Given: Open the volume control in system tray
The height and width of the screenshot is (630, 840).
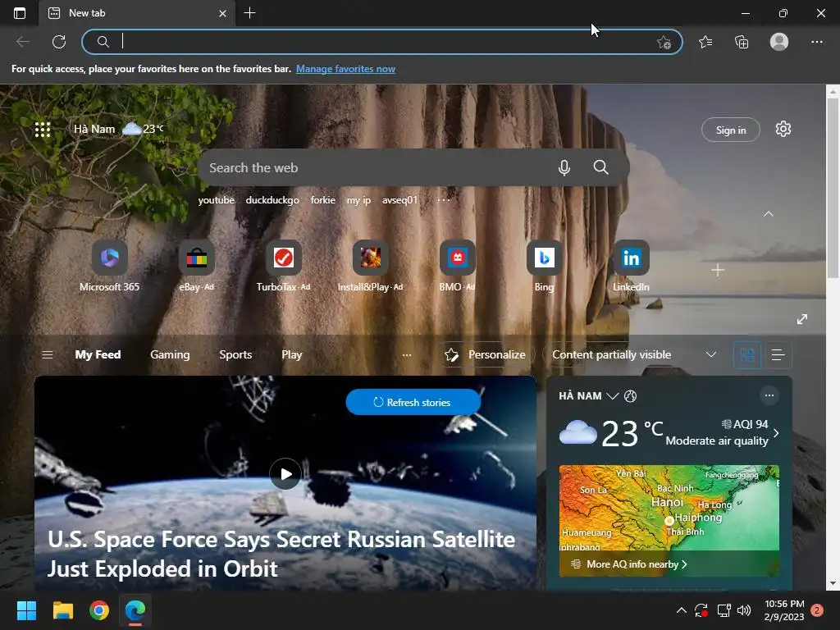Looking at the screenshot, I should coord(743,610).
